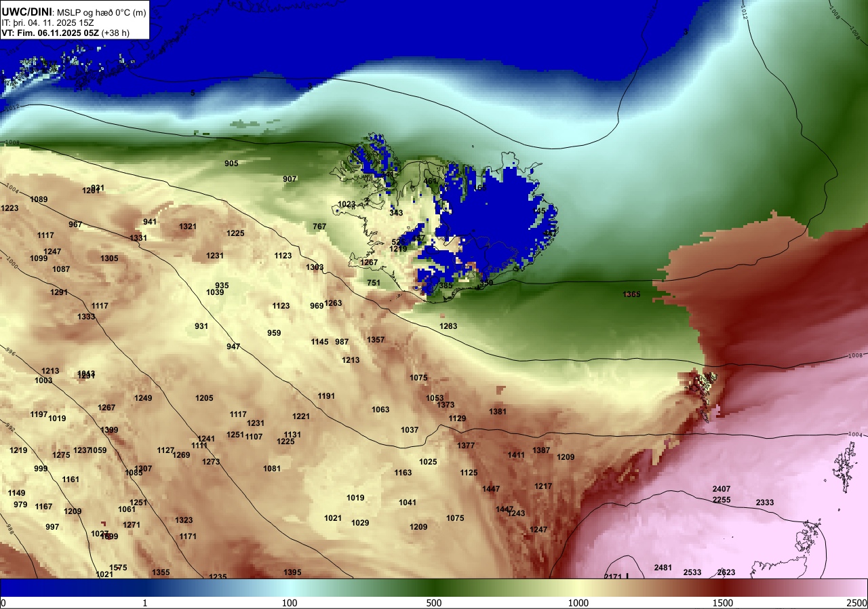The width and height of the screenshot is (868, 609).
Task: Click the freezing-level value 1283
Action: (448, 326)
